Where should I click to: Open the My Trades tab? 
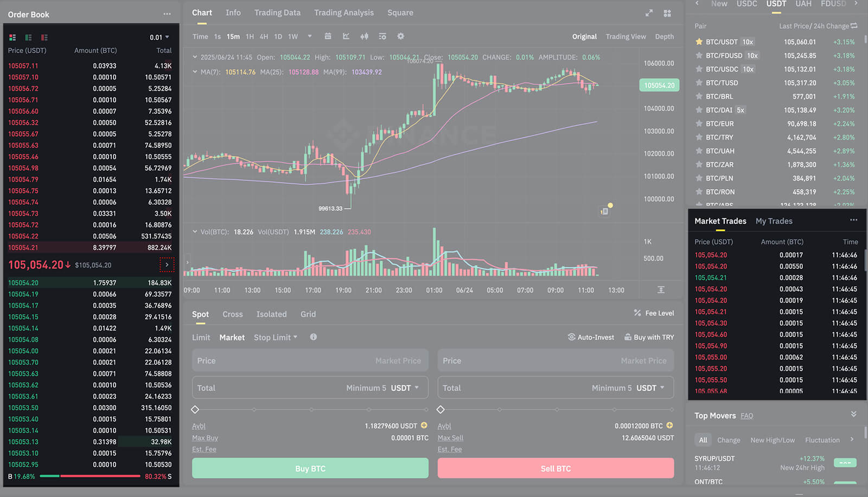pyautogui.click(x=774, y=221)
